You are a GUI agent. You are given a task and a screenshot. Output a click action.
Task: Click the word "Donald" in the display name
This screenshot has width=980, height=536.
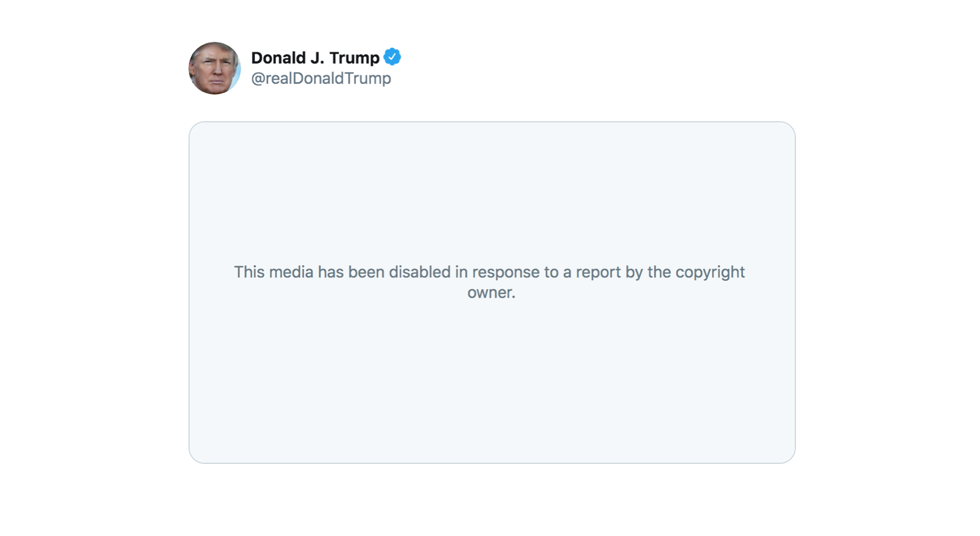[x=278, y=58]
